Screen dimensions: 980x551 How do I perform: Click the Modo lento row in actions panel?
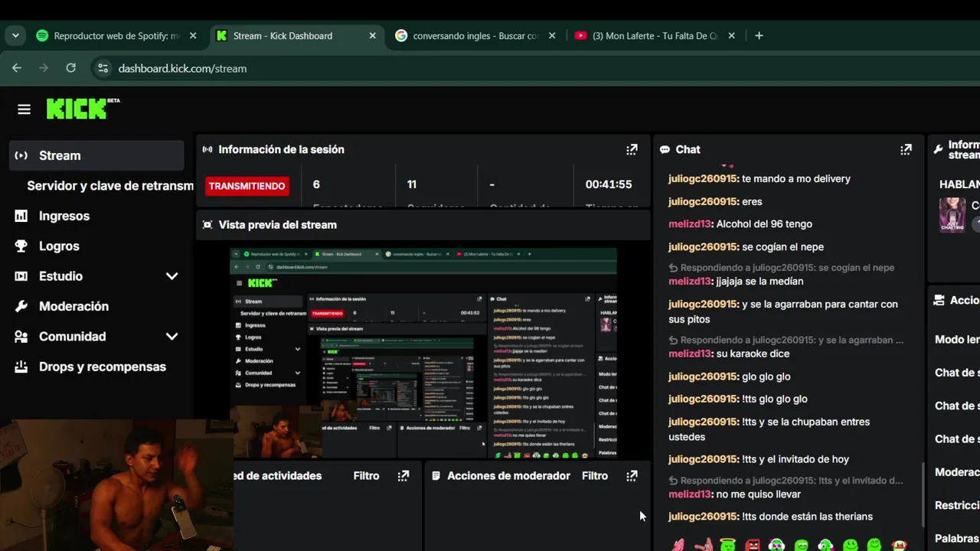tap(957, 340)
